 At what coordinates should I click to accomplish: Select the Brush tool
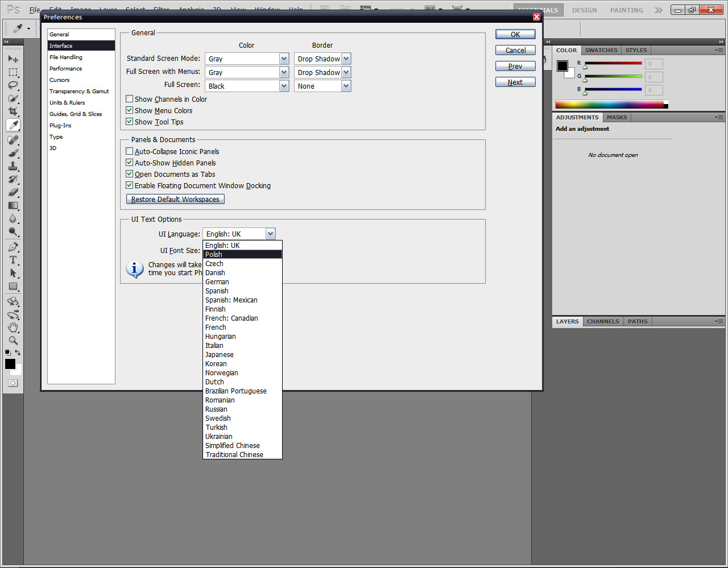pyautogui.click(x=13, y=153)
